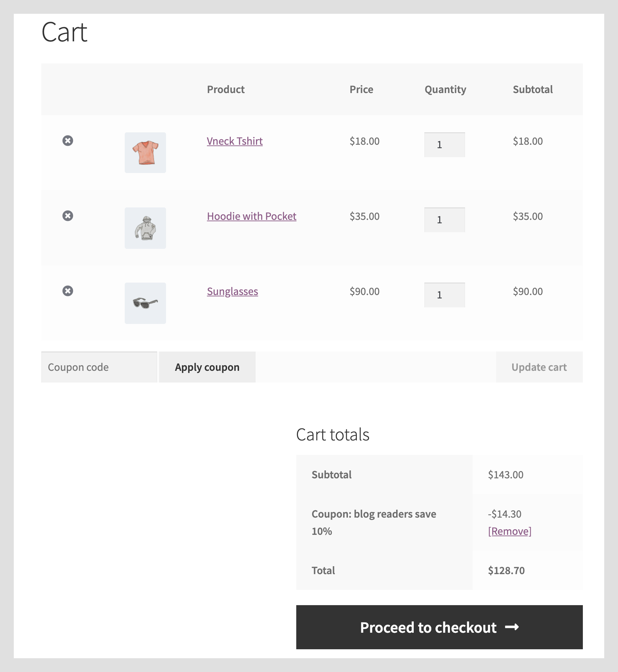Proceed to checkout

pyautogui.click(x=439, y=627)
